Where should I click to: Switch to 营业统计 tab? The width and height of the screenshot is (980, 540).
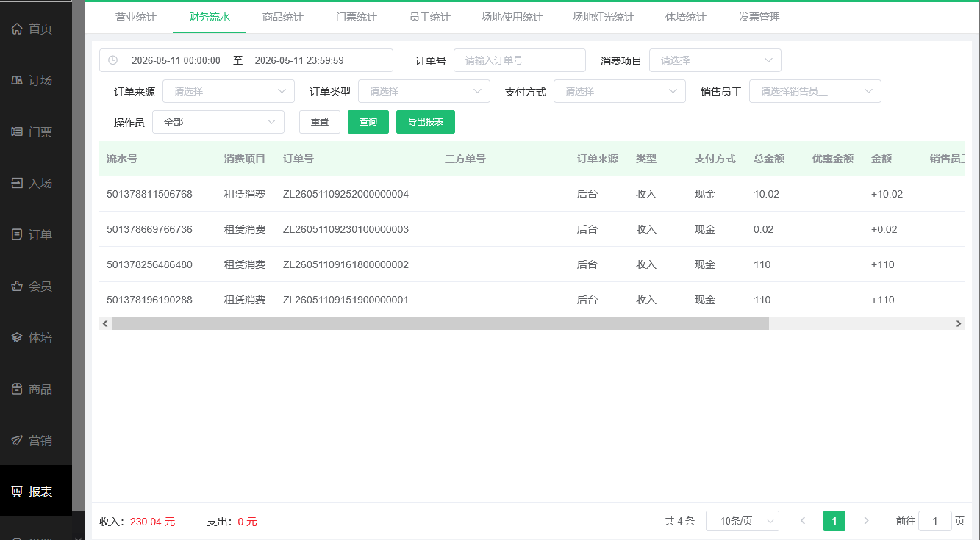point(136,17)
